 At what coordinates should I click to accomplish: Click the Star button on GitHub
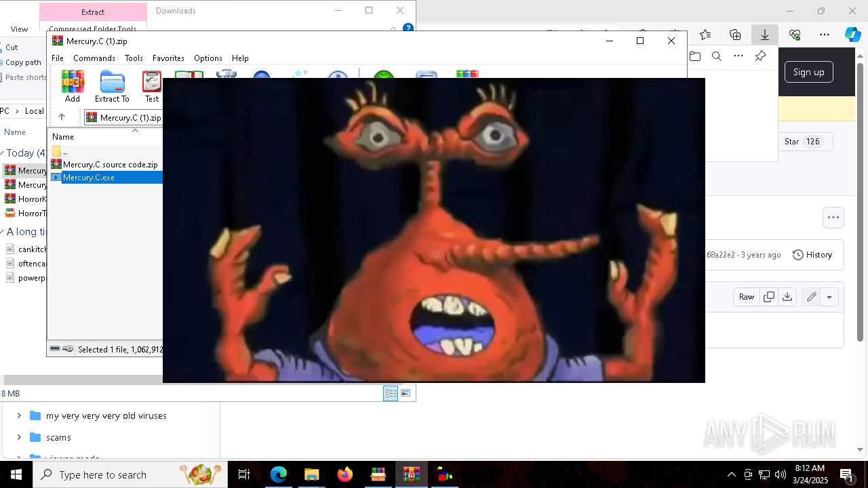(x=804, y=142)
